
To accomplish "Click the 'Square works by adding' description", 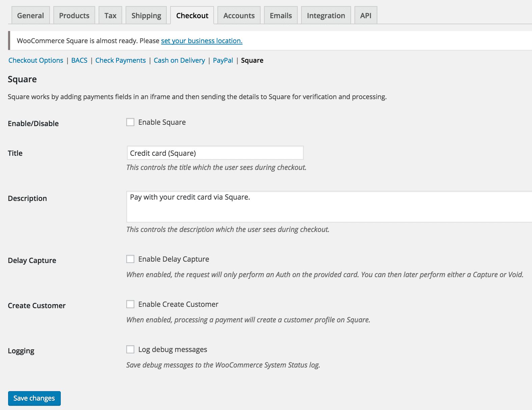I will [197, 97].
